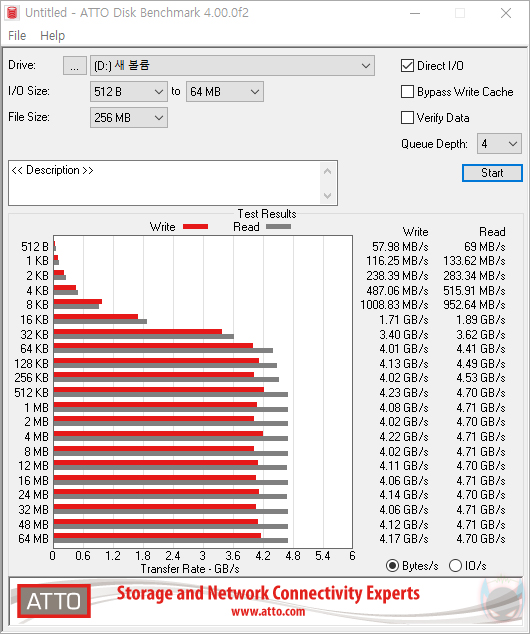The height and width of the screenshot is (634, 530).
Task: Enable the Verify Data checkbox
Action: [x=408, y=118]
